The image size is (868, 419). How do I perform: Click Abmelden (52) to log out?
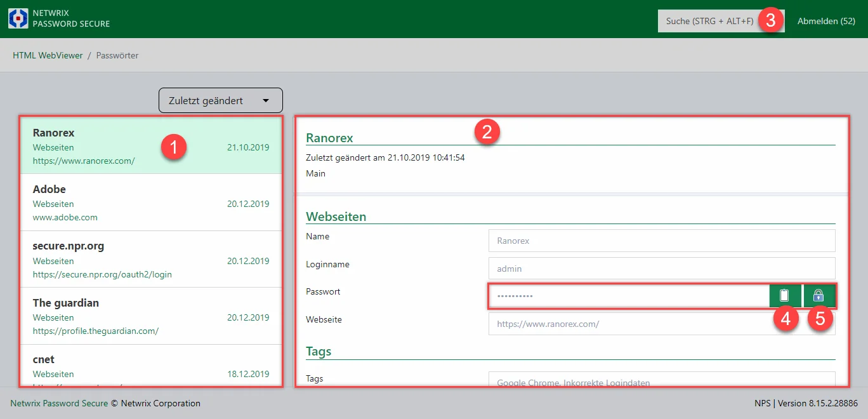[x=826, y=21]
